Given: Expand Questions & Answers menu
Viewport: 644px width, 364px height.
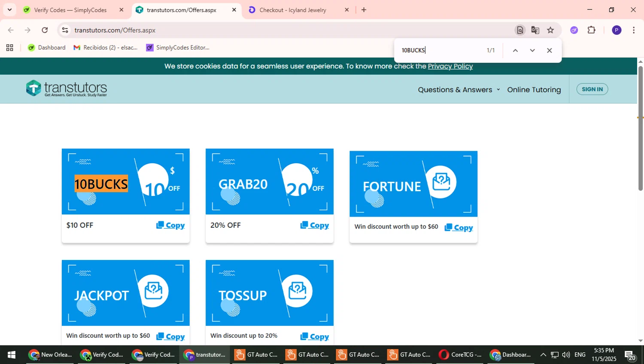Looking at the screenshot, I should (459, 90).
